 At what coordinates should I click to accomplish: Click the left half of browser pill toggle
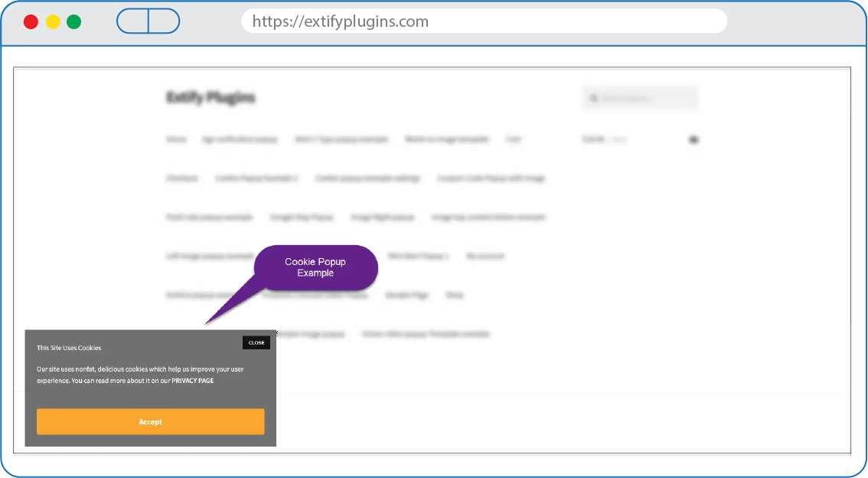point(133,21)
